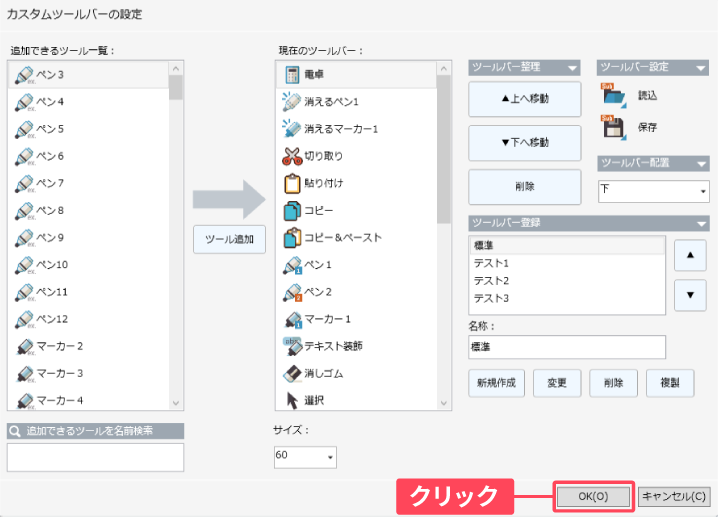The height and width of the screenshot is (517, 718).
Task: Click the ▲上へ移動 button
Action: click(525, 99)
